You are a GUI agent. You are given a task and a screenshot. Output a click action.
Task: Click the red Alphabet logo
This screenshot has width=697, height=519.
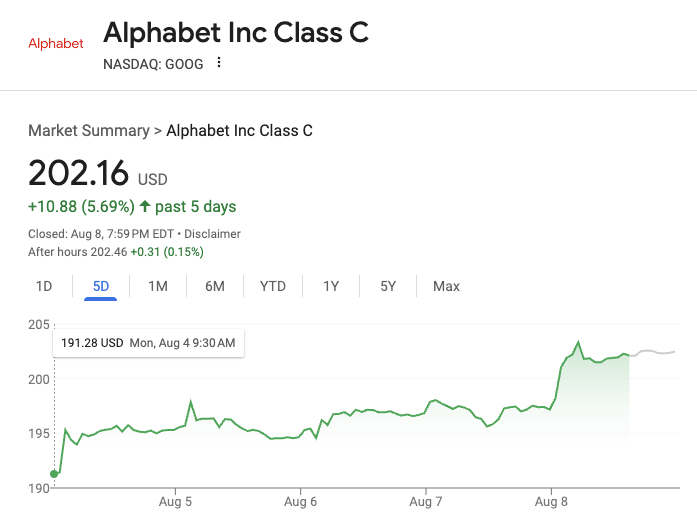click(56, 44)
